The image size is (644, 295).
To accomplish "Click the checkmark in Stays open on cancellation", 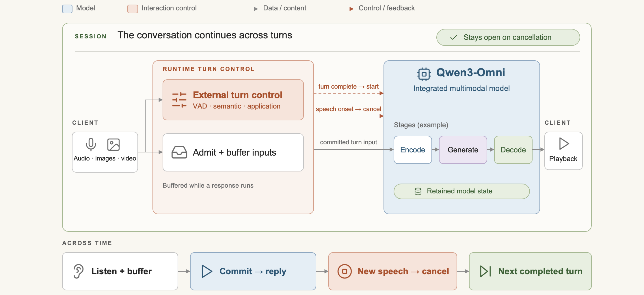I will click(454, 37).
